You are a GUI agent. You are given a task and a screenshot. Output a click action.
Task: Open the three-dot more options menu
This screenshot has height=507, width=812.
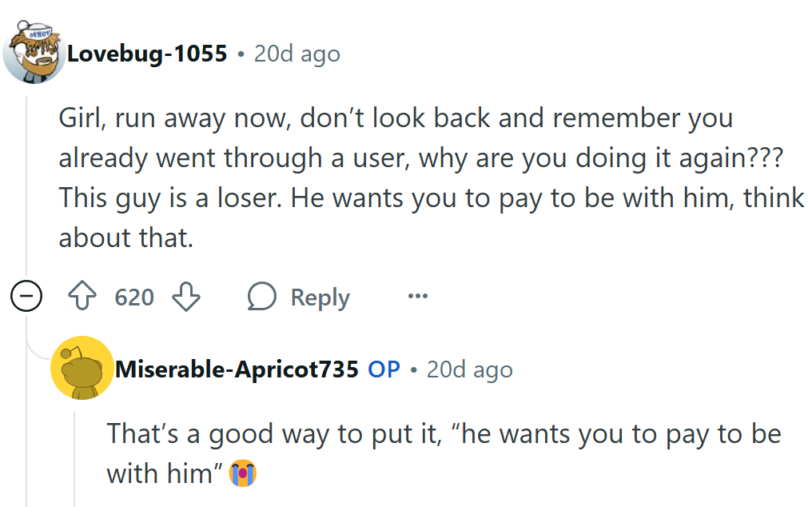(x=417, y=297)
